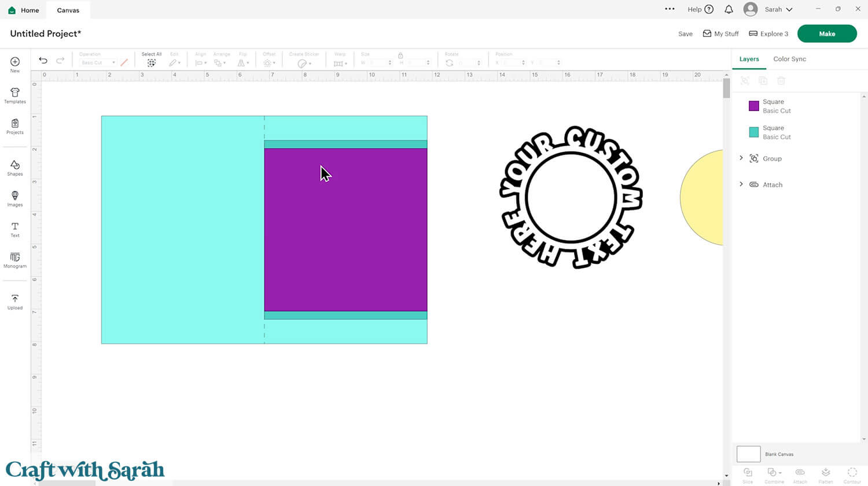Open the Align dropdown
868x486 pixels.
pyautogui.click(x=201, y=62)
